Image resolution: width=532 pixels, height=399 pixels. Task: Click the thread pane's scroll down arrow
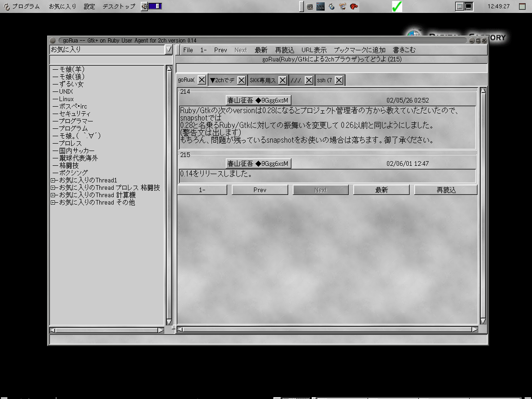point(483,321)
